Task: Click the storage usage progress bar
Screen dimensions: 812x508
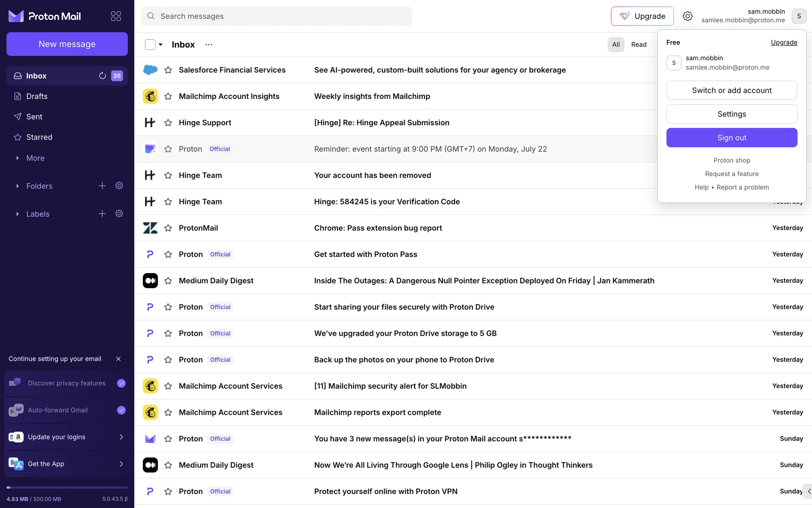Action: click(67, 488)
